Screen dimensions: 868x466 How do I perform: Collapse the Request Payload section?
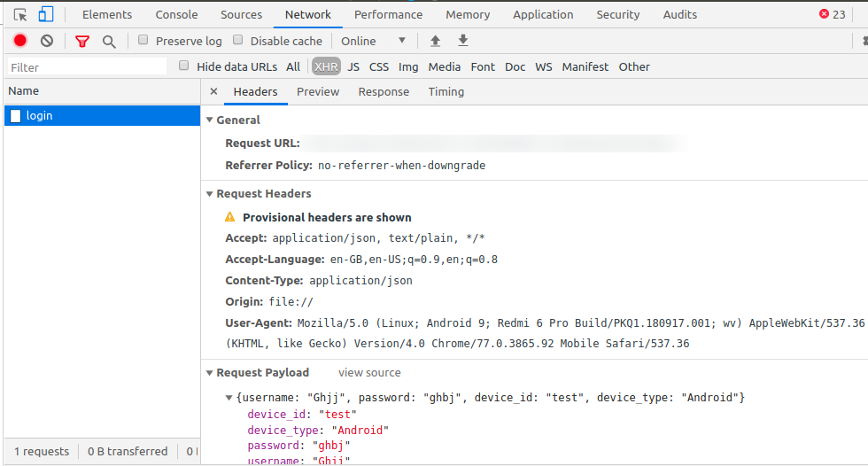tap(209, 373)
